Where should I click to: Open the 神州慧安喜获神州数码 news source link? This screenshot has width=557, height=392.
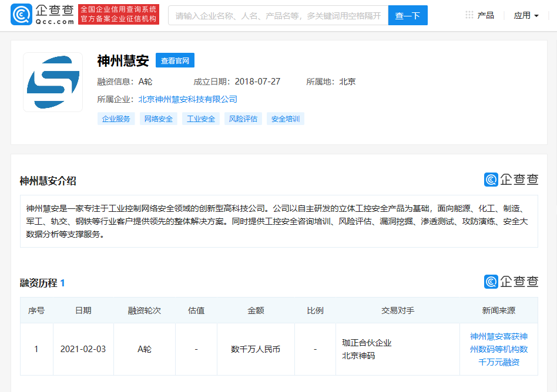[498, 349]
